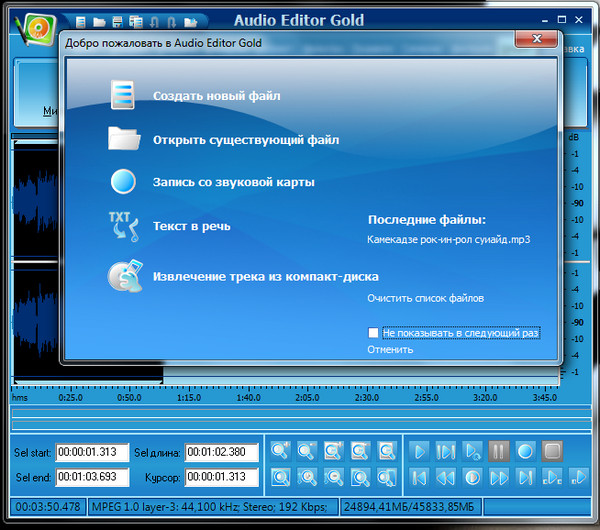Click "Очистить список файлов" link
This screenshot has width=600, height=530.
coord(426,298)
